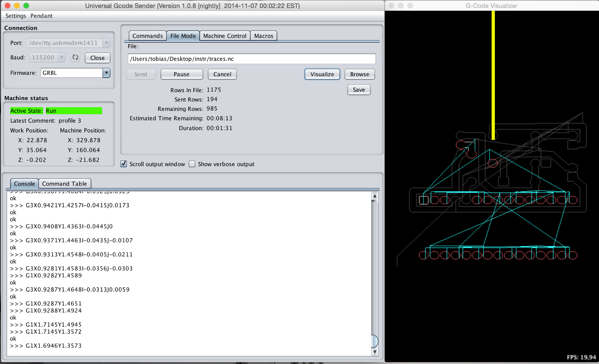
Task: Cancel the current file transfer
Action: point(222,74)
